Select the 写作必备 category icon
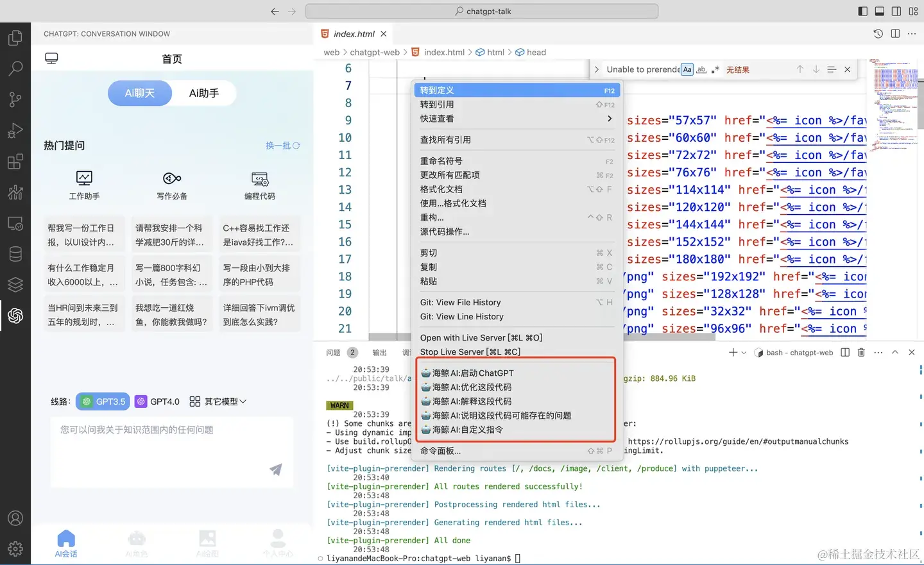 pyautogui.click(x=172, y=178)
